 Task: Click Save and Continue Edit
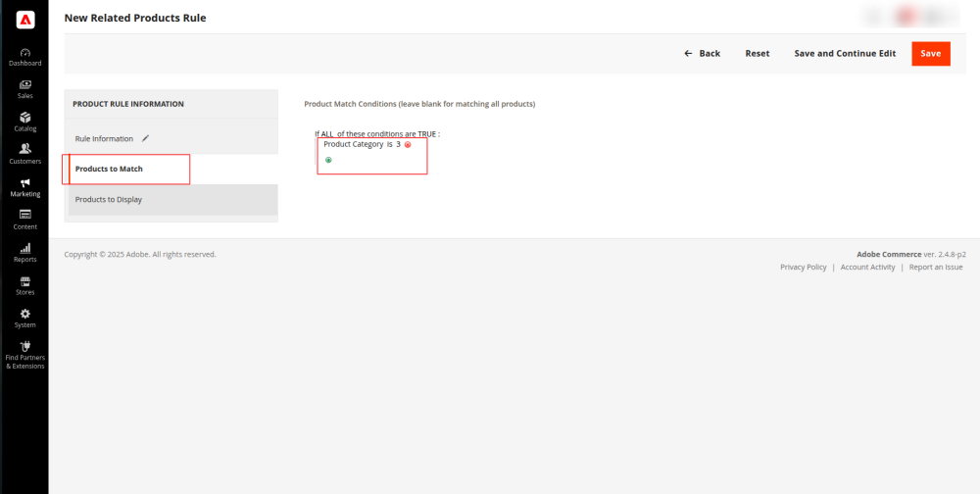pos(845,54)
